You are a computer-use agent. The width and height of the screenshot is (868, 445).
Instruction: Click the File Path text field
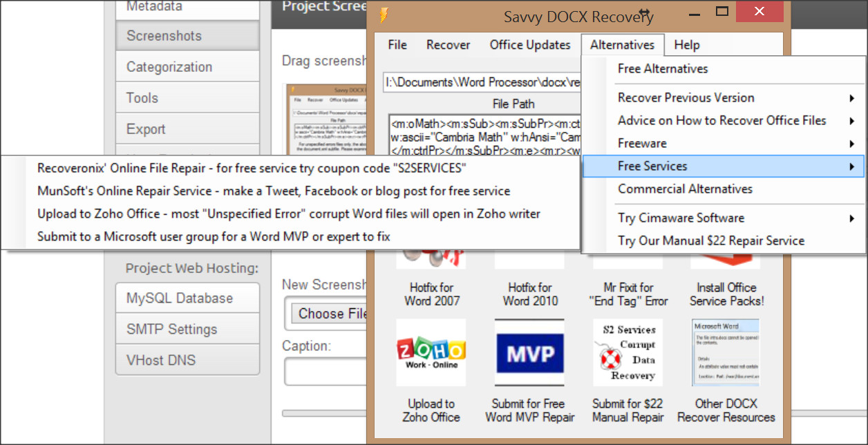point(482,82)
